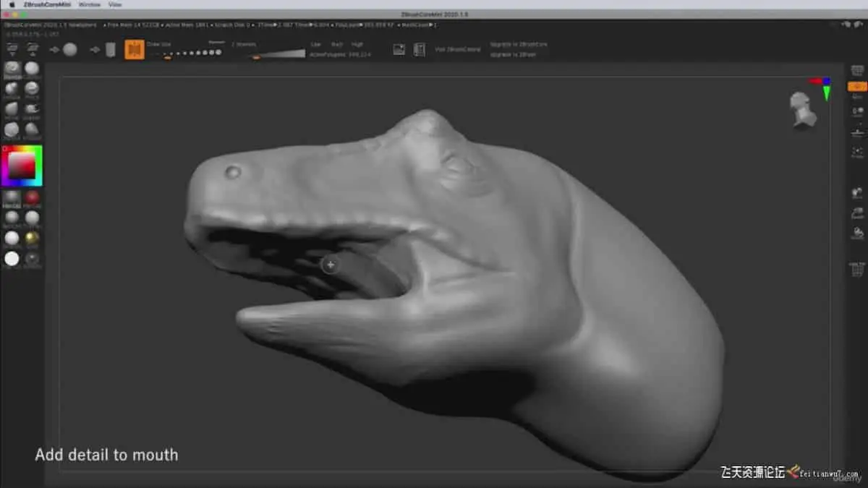Select the gray MatCap material
868x488 pixels.
tap(12, 198)
